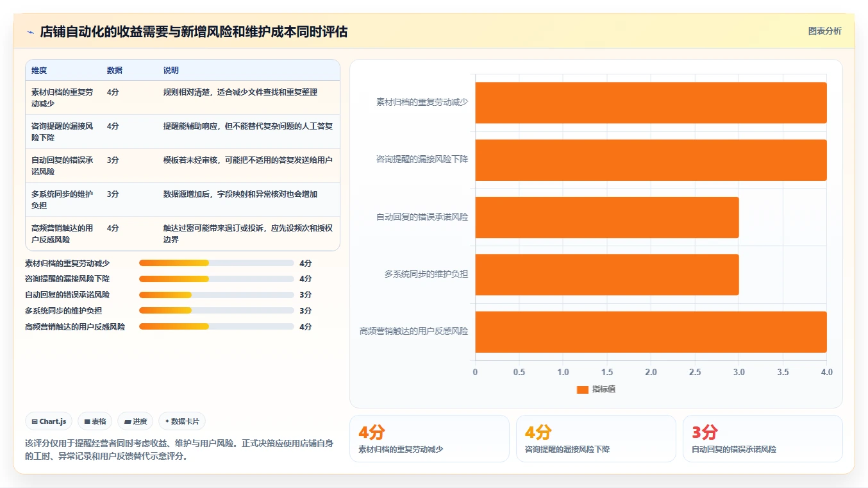868x488 pixels.
Task: Click the progress bar for 素材归档的重复劳动减少
Action: pyautogui.click(x=217, y=263)
